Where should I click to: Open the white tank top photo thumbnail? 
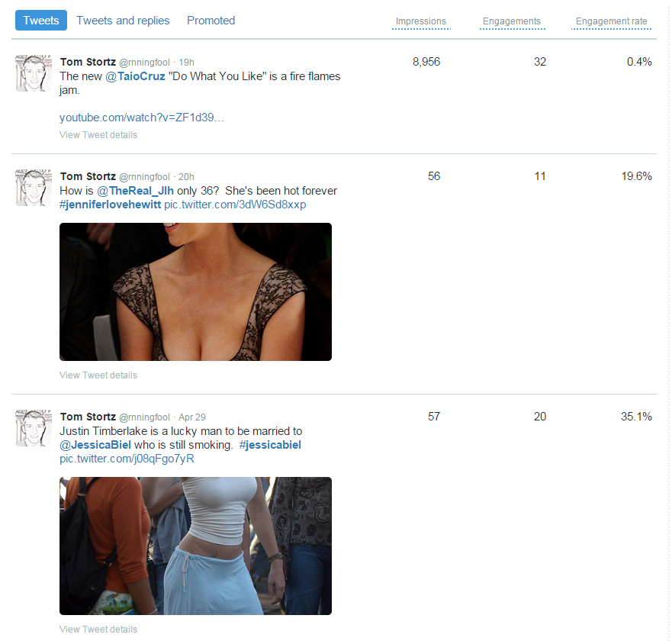pos(195,546)
